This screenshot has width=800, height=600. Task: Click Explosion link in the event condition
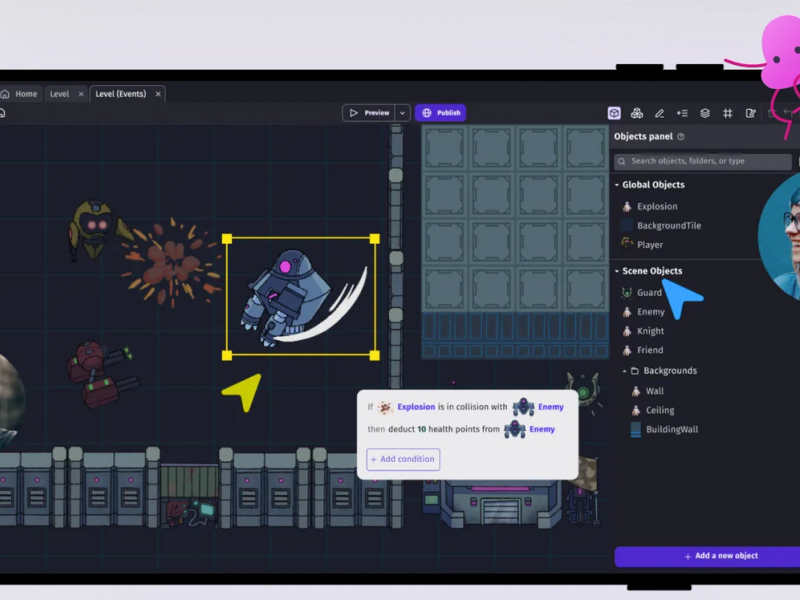tap(416, 407)
